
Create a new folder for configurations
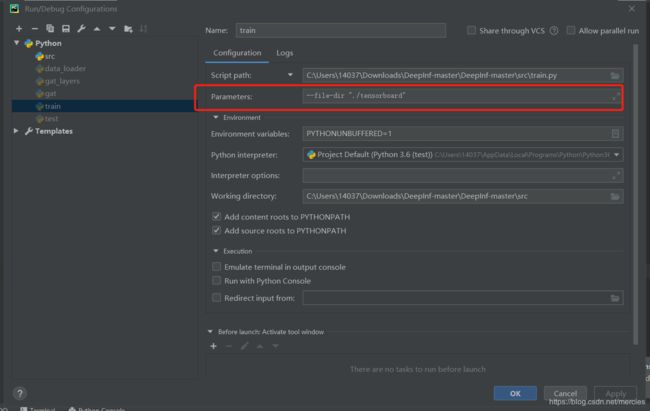point(128,29)
